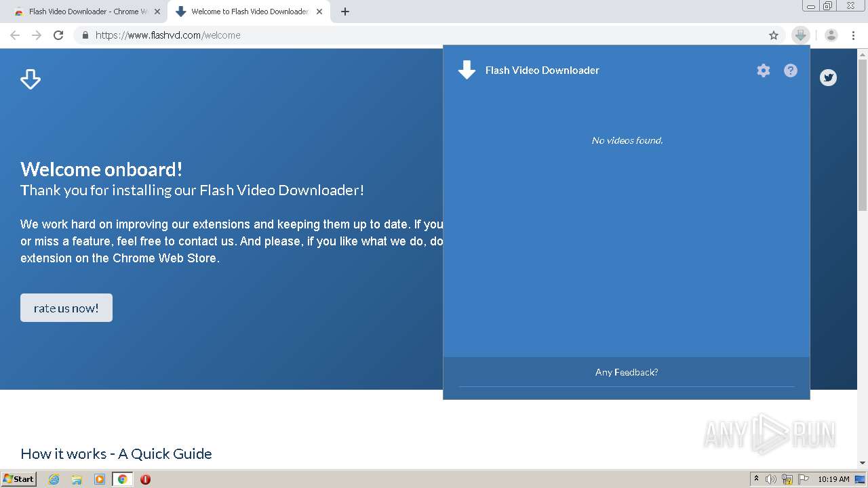Viewport: 868px width, 488px height.
Task: Click the 'No videos found.' message
Action: click(x=627, y=140)
